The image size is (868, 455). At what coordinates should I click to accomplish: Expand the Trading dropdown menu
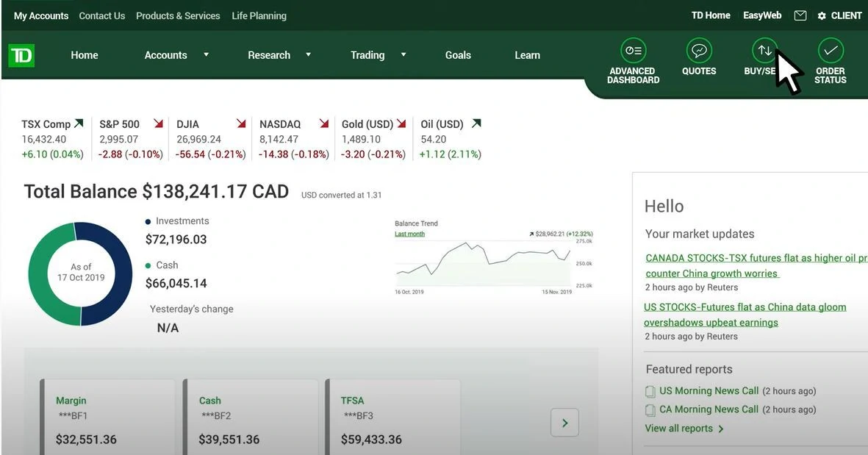click(403, 55)
